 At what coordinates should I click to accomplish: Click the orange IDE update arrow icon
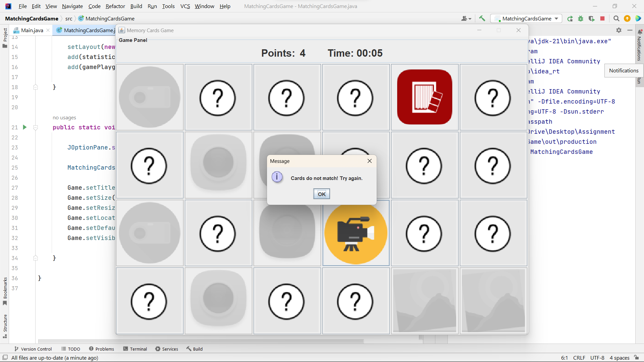click(x=627, y=18)
